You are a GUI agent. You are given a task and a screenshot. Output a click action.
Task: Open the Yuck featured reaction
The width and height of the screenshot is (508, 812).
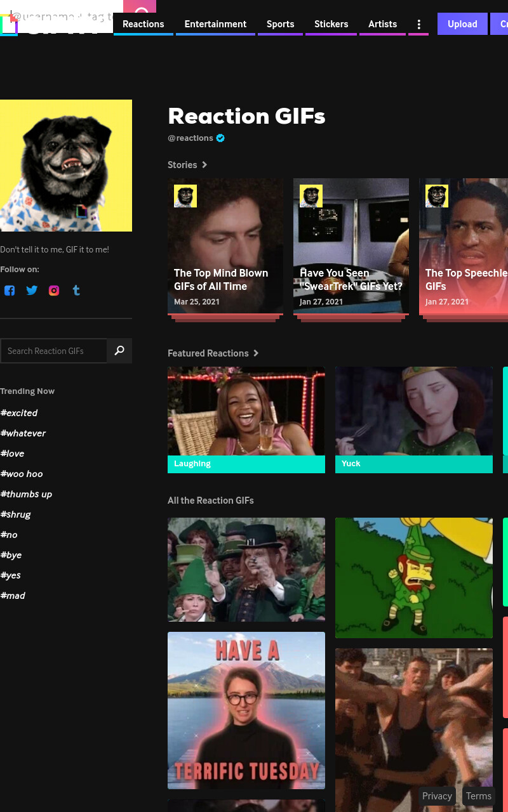tap(414, 420)
